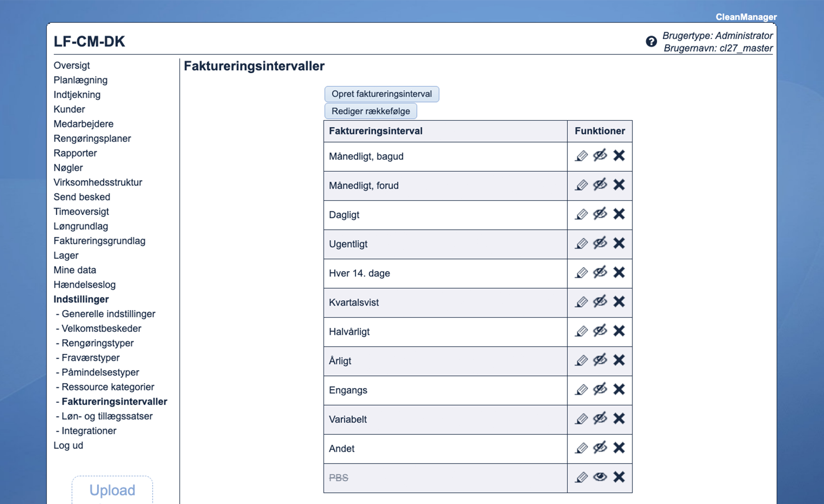The image size is (824, 504).
Task: Click Log ud in sidebar
Action: click(x=68, y=445)
